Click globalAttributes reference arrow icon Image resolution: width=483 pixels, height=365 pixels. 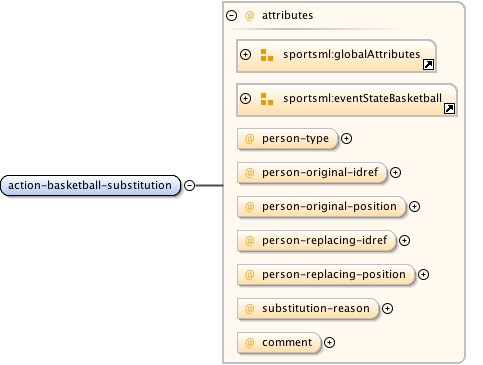coord(428,64)
